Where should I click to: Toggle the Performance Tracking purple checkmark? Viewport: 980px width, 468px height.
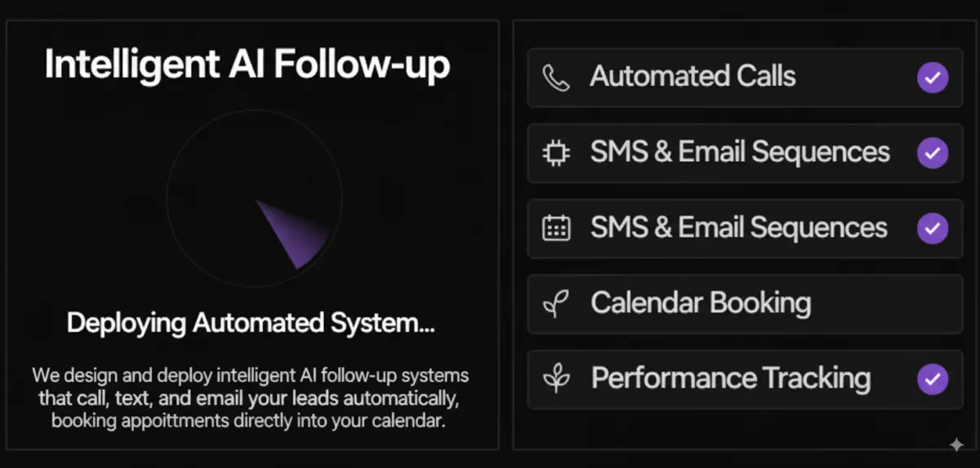point(933,379)
